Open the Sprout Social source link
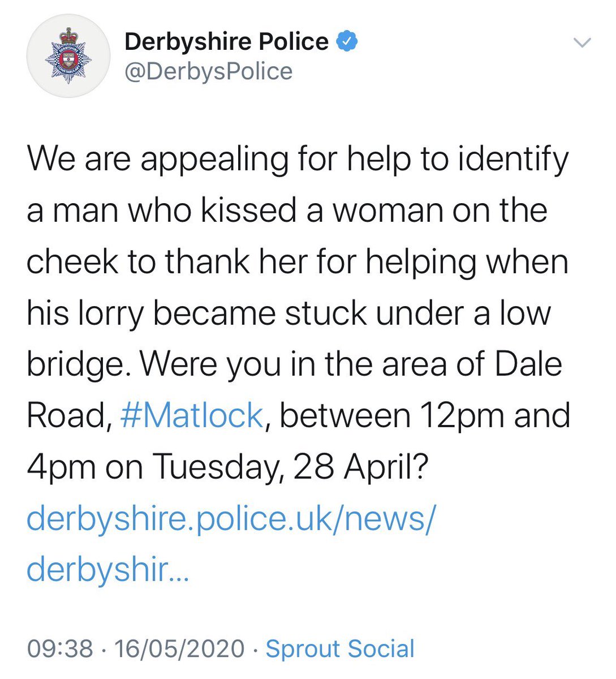The image size is (616, 679). click(340, 648)
